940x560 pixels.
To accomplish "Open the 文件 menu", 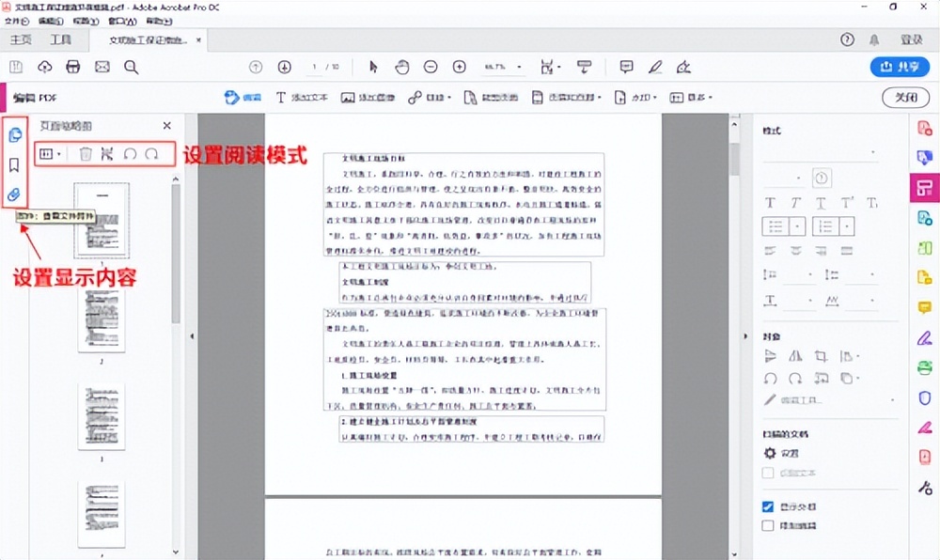I will tap(16, 21).
